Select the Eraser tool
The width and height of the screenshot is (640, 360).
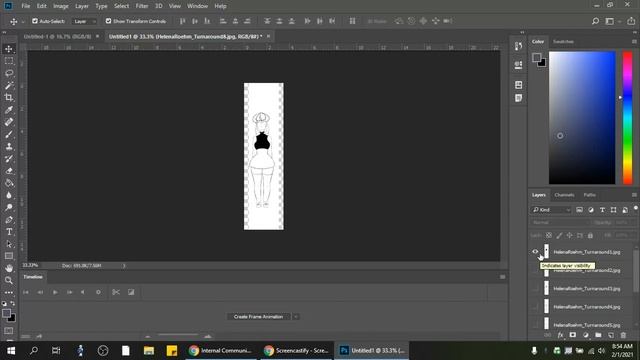coord(9,171)
